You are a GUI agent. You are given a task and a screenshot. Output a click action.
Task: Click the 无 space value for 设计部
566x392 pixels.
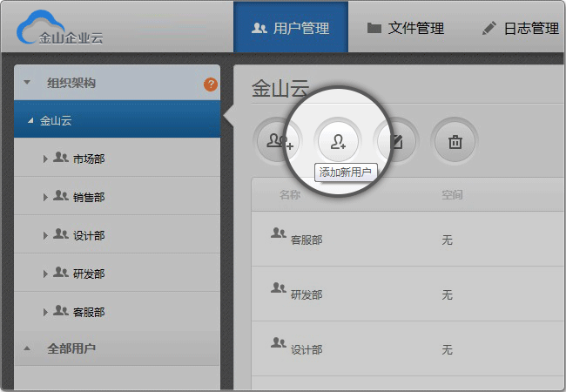coord(447,350)
